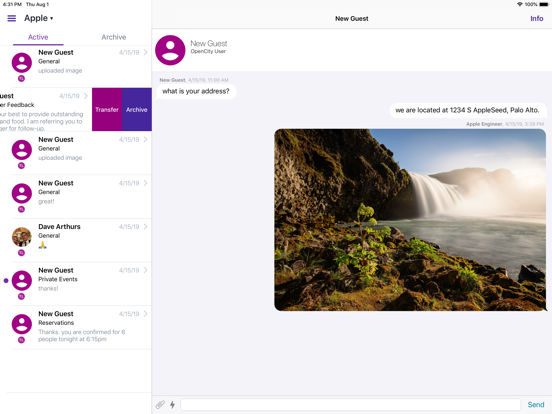The width and height of the screenshot is (552, 414).
Task: Click chevron on the Dave Arthurs row
Action: 145,226
